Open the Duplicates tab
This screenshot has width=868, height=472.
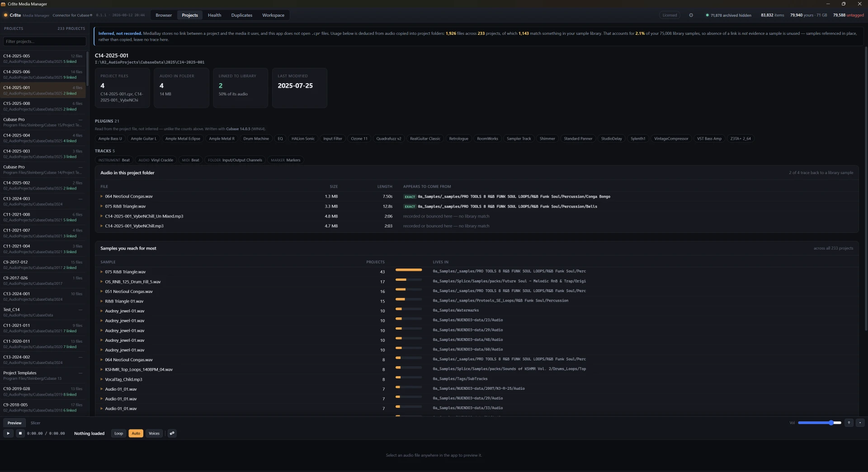tap(242, 15)
